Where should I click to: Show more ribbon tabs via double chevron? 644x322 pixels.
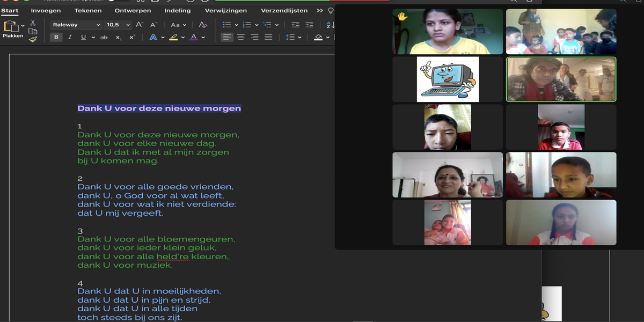[x=320, y=10]
